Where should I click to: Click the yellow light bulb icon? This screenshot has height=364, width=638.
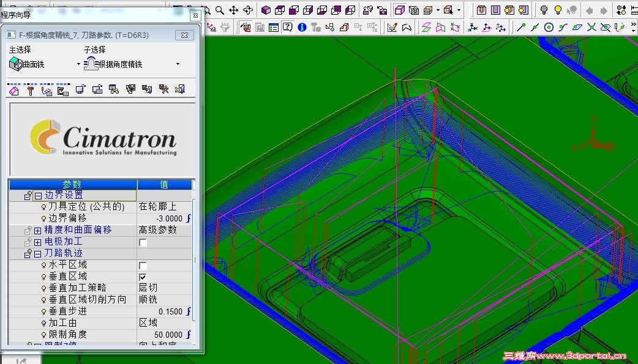[558, 10]
